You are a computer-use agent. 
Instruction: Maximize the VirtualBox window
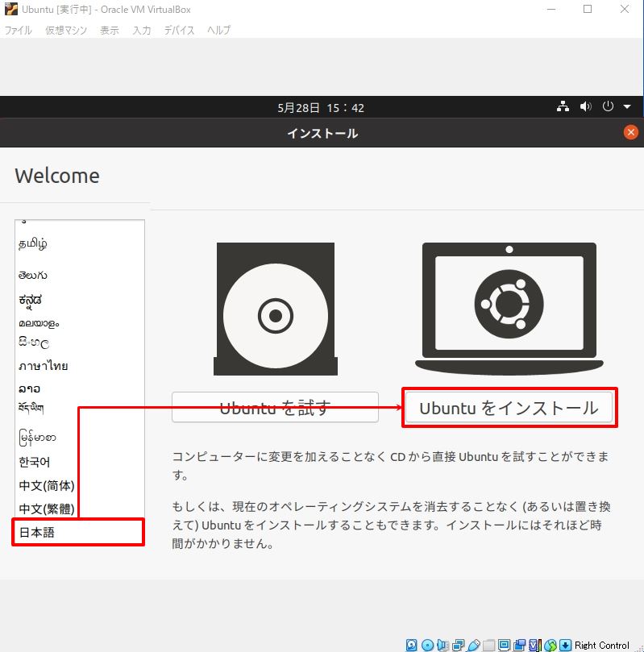point(588,9)
